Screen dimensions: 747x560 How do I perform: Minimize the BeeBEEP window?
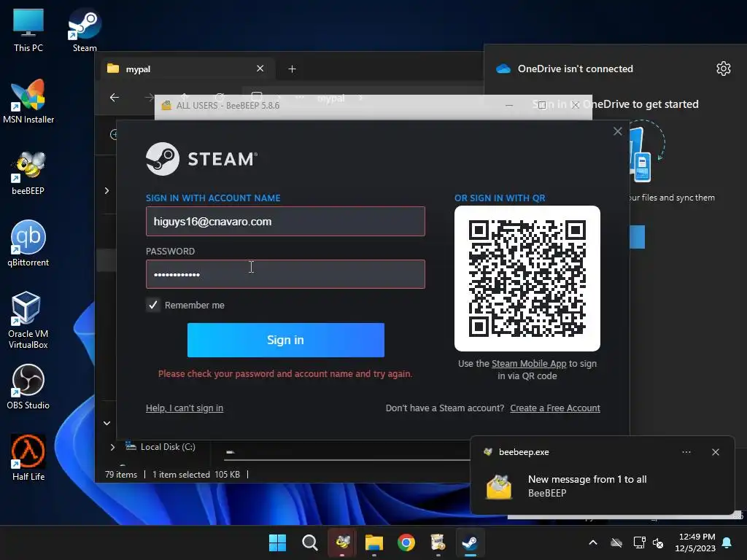pos(509,105)
